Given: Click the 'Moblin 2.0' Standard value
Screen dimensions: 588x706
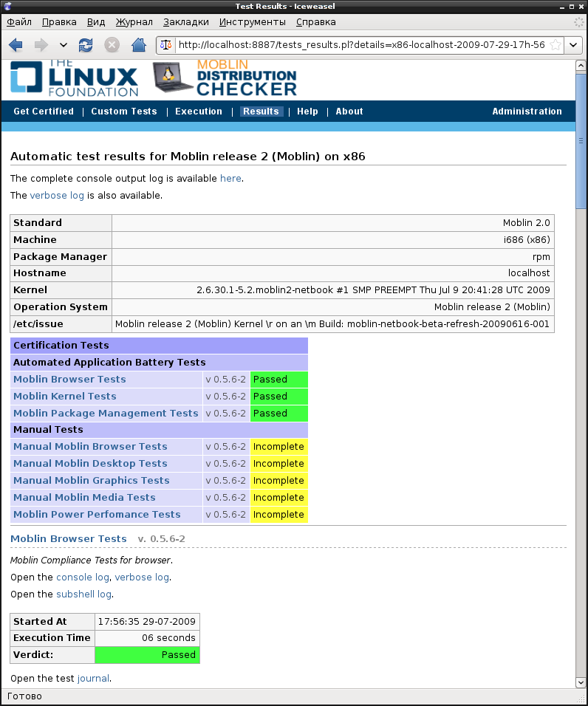Looking at the screenshot, I should (x=526, y=222).
